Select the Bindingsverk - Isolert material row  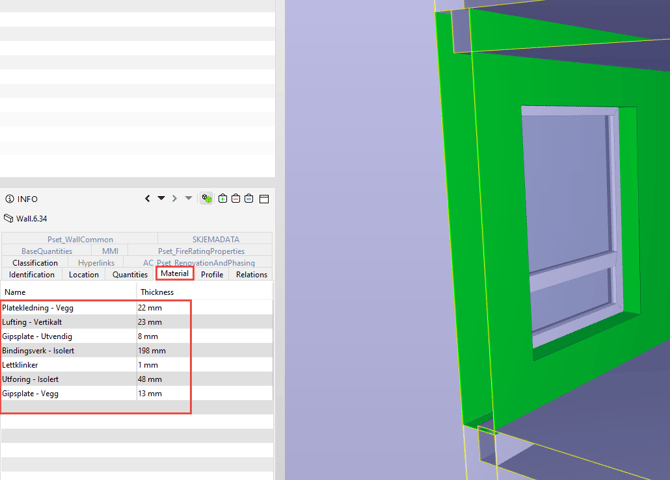click(137, 350)
